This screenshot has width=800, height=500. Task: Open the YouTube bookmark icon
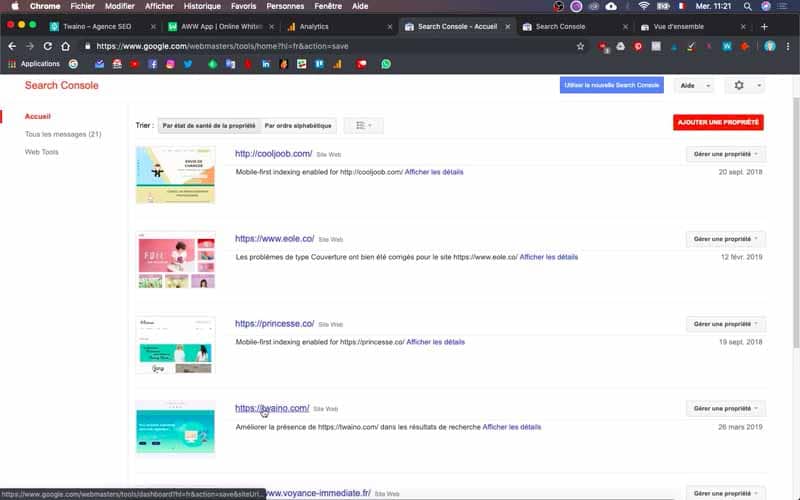point(135,64)
